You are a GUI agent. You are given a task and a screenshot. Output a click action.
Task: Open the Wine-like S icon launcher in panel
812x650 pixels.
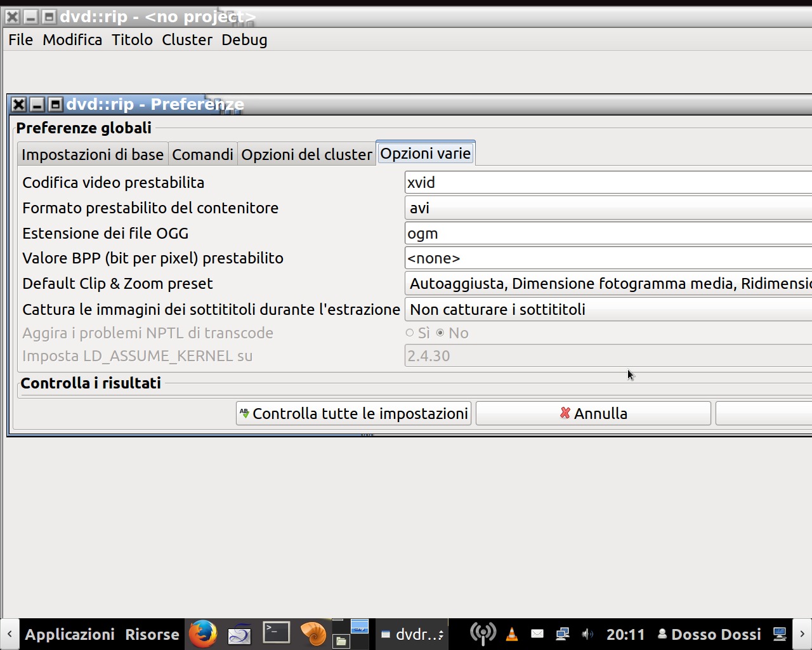pyautogui.click(x=240, y=633)
